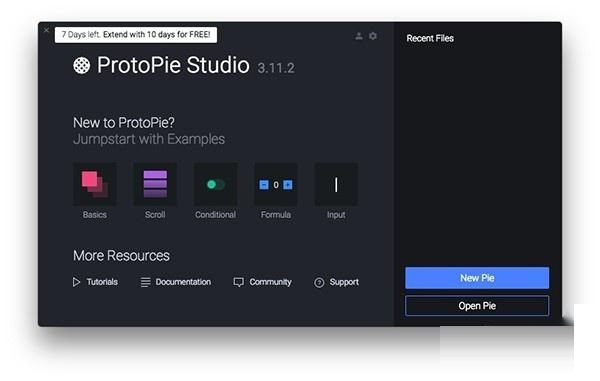This screenshot has height=381, width=600.
Task: Create a New Pie
Action: tap(477, 278)
